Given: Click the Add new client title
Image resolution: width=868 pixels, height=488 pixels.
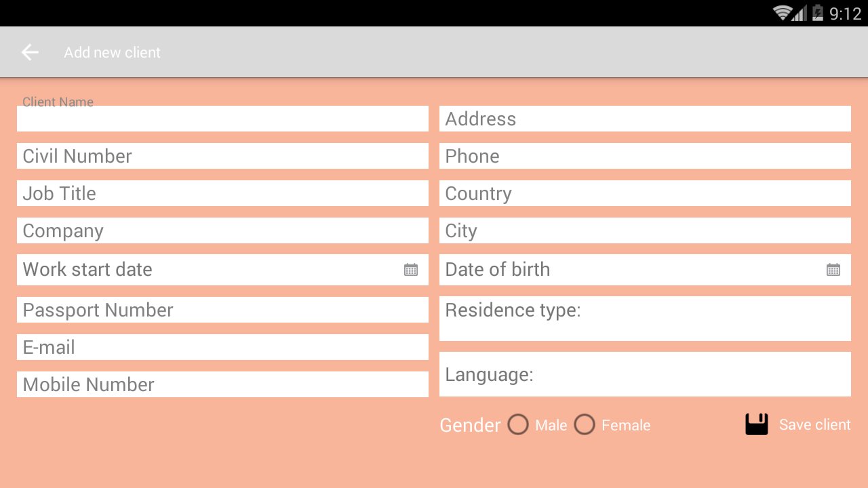Looking at the screenshot, I should click(x=112, y=52).
